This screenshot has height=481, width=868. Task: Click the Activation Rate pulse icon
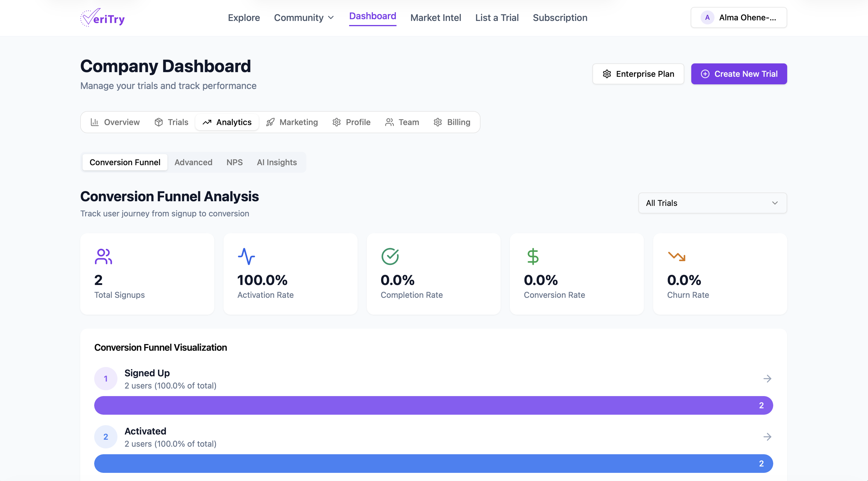point(246,256)
